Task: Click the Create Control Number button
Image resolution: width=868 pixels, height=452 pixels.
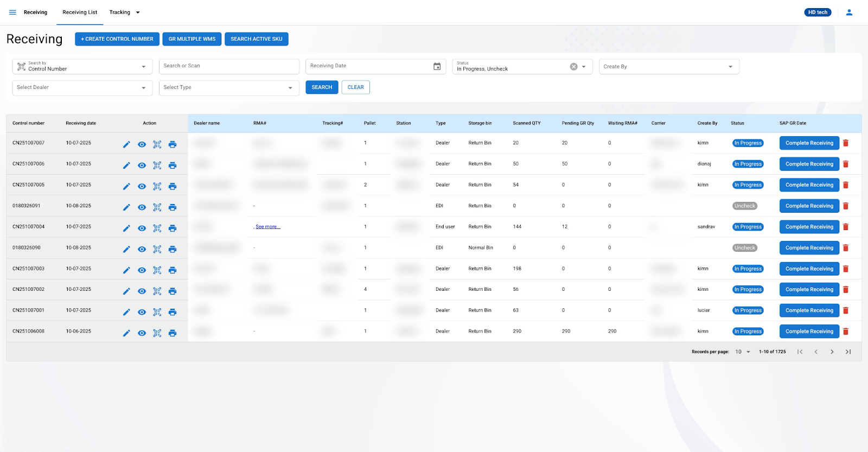Action: click(x=117, y=39)
